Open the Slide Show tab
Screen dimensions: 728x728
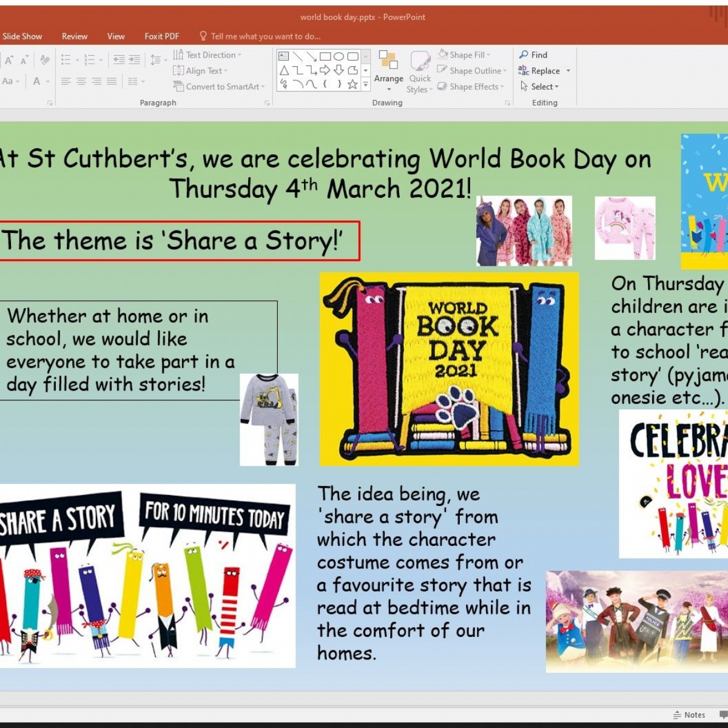click(x=22, y=36)
